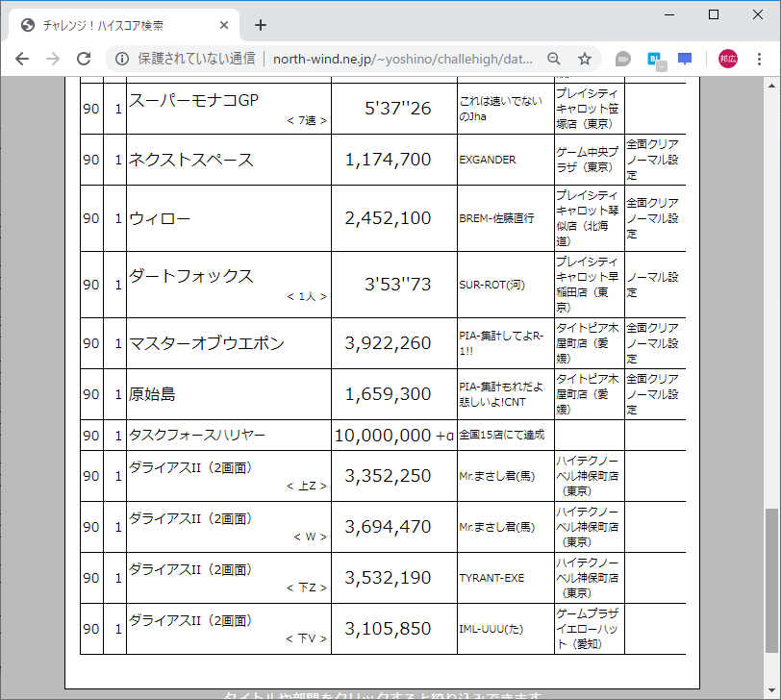This screenshot has height=700, width=781.
Task: Click player これは速いでないのJha
Action: [x=500, y=109]
